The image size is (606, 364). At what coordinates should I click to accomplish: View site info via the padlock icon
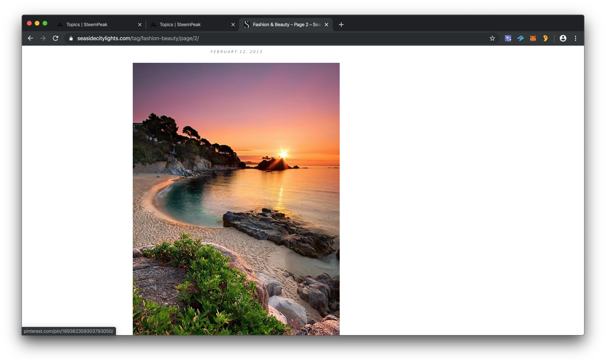pos(71,38)
